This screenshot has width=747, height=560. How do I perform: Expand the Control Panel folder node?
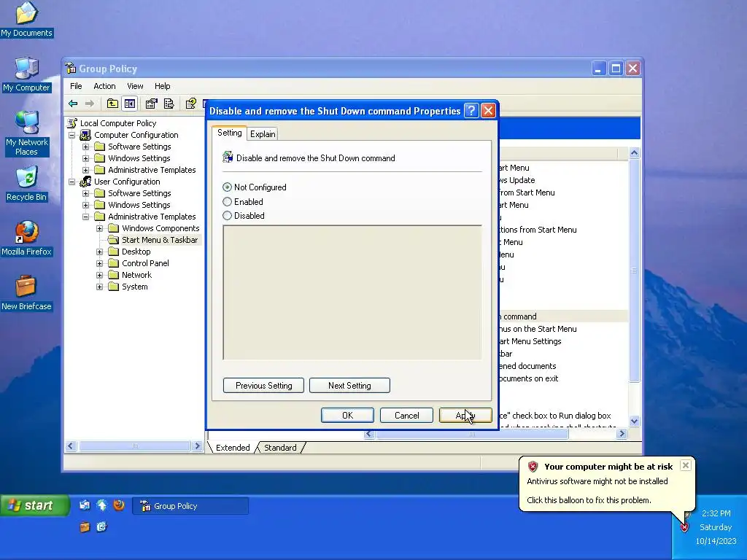99,263
